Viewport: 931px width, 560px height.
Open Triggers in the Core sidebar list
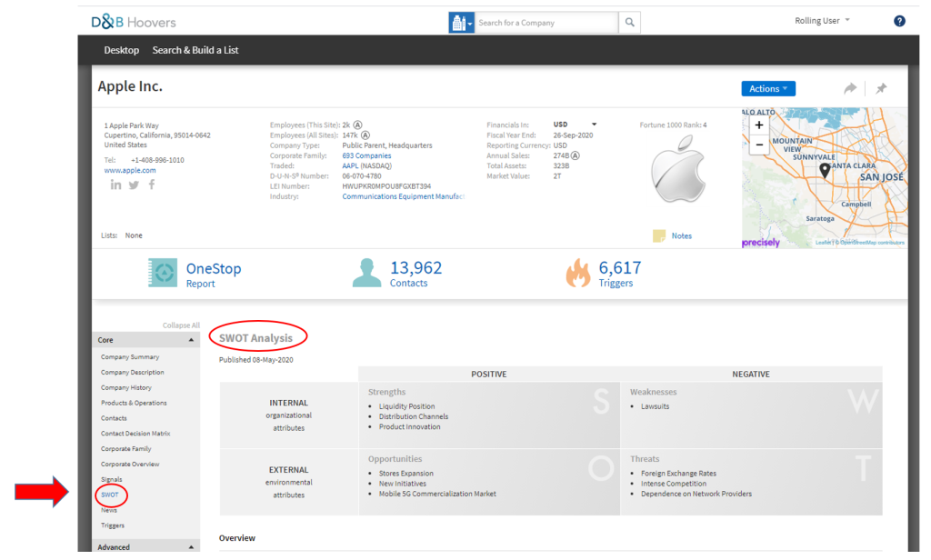pos(113,525)
